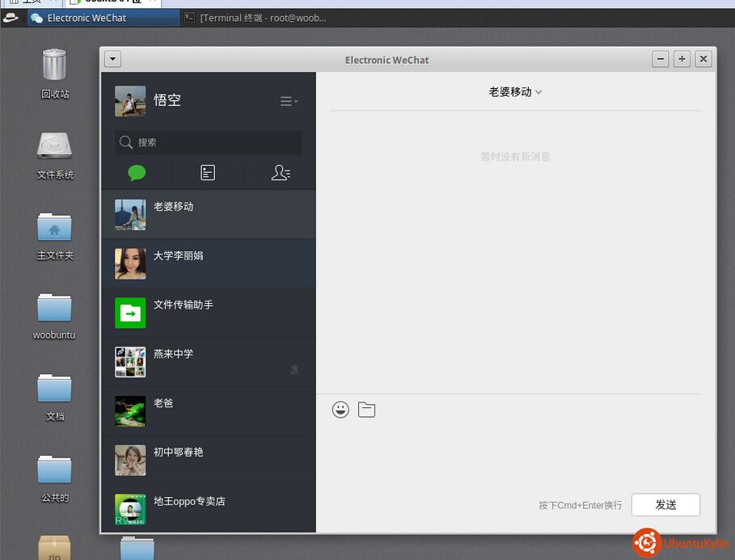Click the muted bell icon on 燕来中学
The image size is (735, 560).
pos(294,370)
